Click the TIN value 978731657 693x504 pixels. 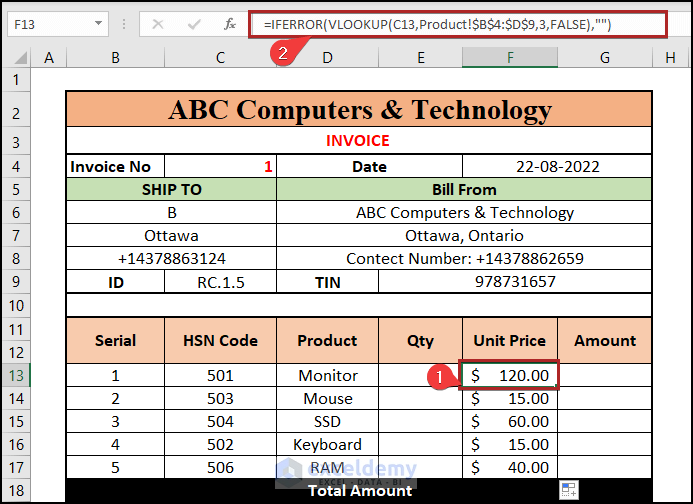coord(515,282)
